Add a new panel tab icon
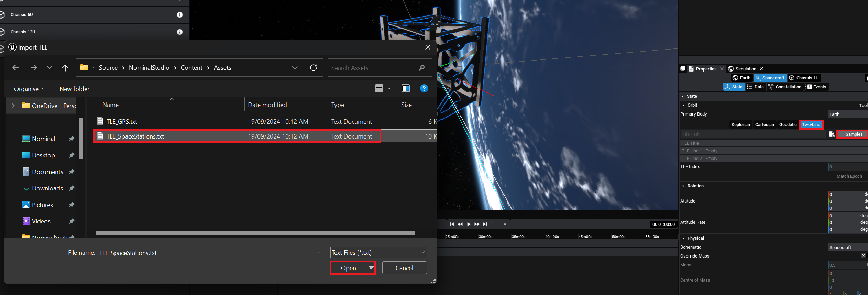Screen dimensions: 868x295 click(683, 68)
